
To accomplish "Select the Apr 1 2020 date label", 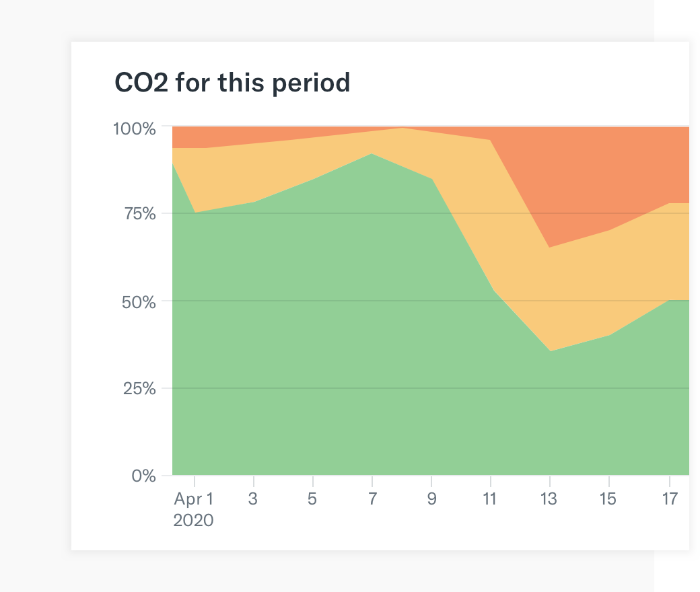I will tap(194, 509).
